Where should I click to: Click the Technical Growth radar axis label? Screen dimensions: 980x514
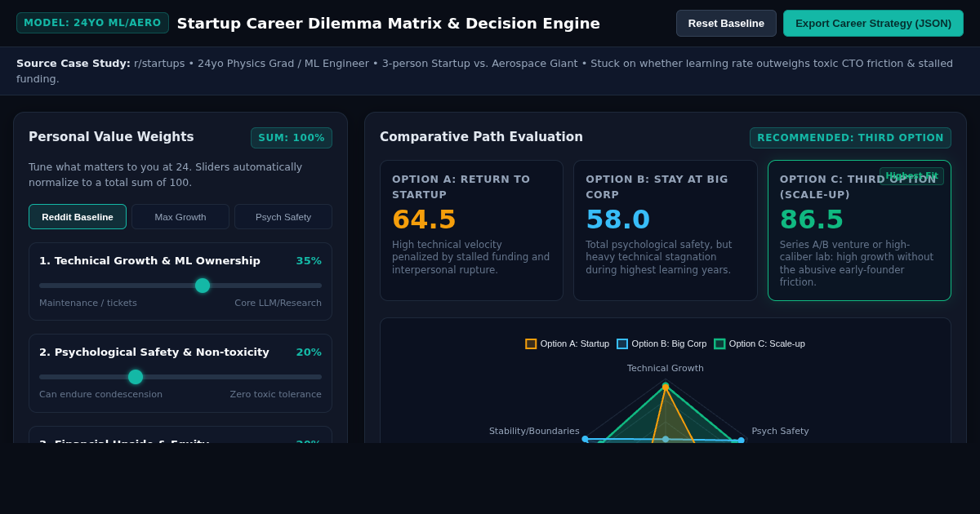click(666, 369)
